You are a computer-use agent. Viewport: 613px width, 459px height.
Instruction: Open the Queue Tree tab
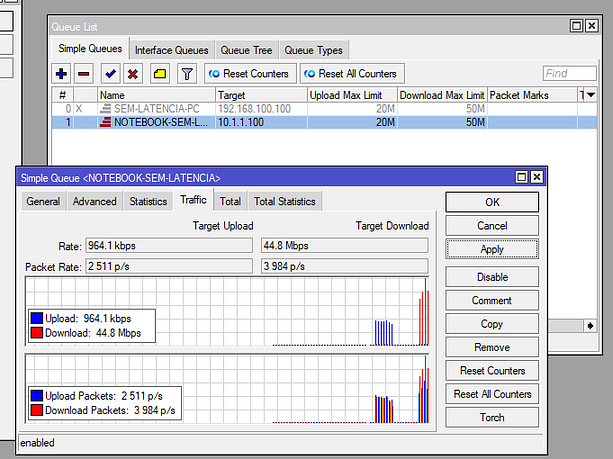pos(246,50)
